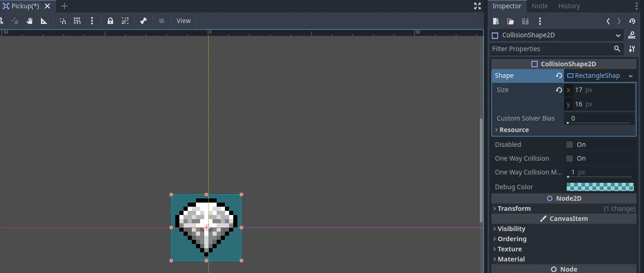This screenshot has width=644, height=273.
Task: Enable the Disabled checkbox
Action: (x=569, y=145)
